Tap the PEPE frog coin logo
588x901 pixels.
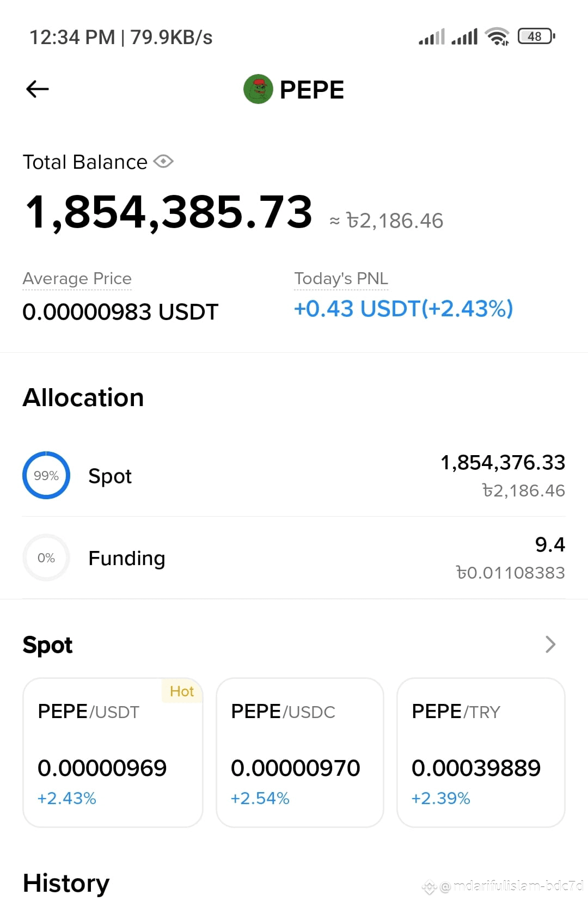click(258, 89)
